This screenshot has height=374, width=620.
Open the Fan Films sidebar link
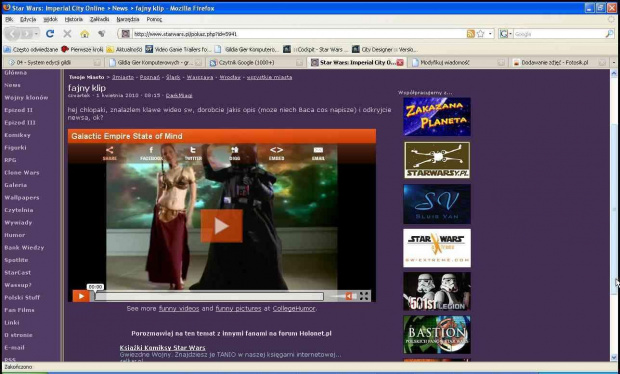(19, 310)
